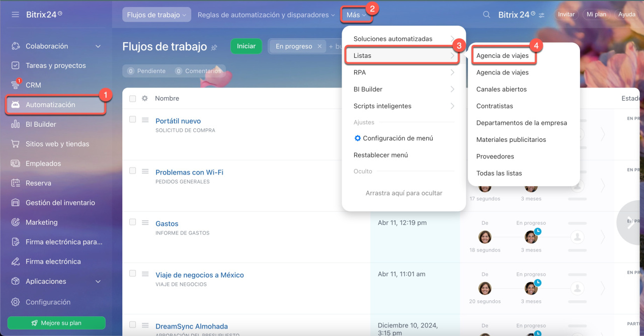Image resolution: width=644 pixels, height=336 pixels.
Task: Pin the Flujos de trabajo page title
Action: (x=214, y=47)
